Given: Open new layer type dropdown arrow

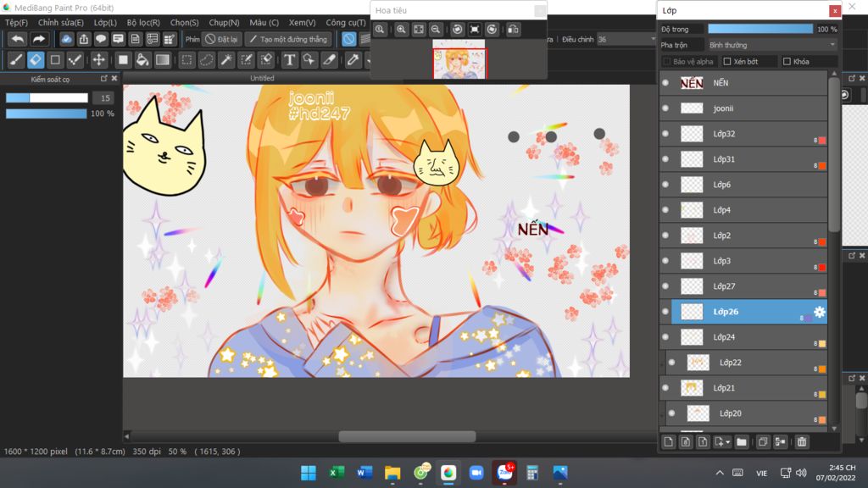Looking at the screenshot, I should tap(726, 442).
